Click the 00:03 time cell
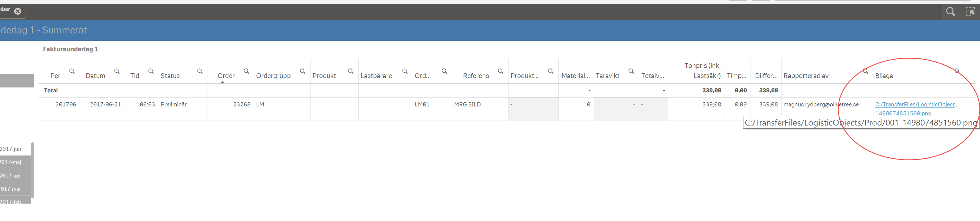Image resolution: width=980 pixels, height=221 pixels. coord(147,104)
